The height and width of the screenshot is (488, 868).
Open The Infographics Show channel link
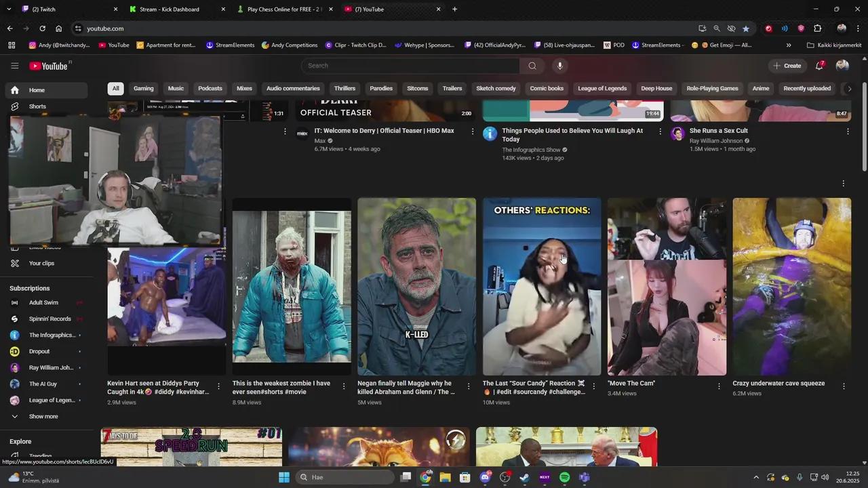coord(531,150)
